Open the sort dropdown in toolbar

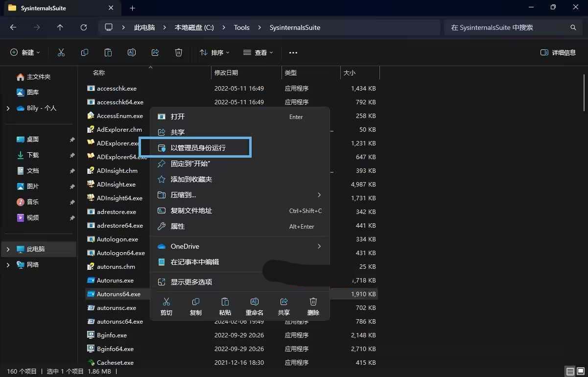click(214, 52)
